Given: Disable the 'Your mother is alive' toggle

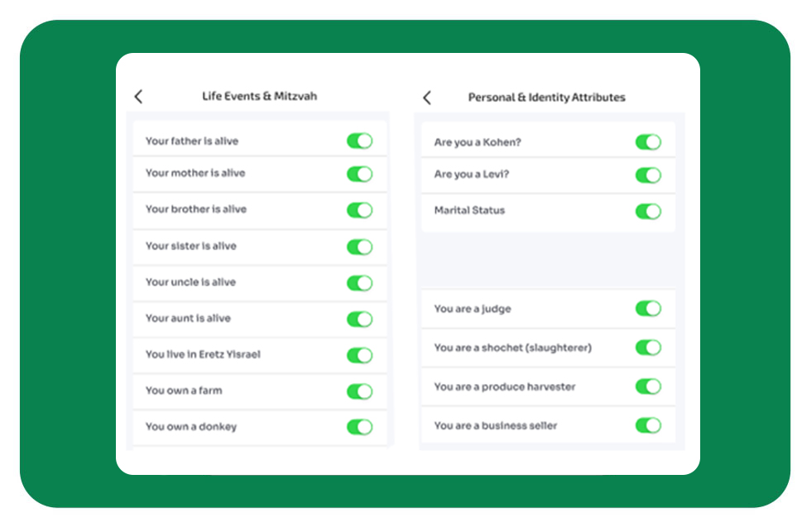Looking at the screenshot, I should (359, 174).
